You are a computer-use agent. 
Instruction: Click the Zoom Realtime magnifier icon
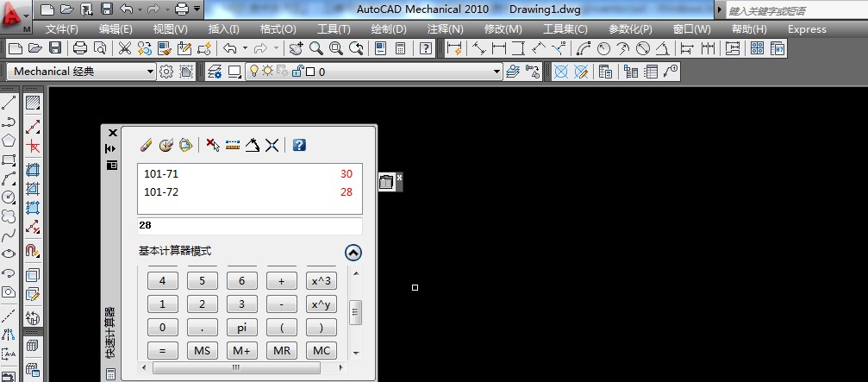316,48
